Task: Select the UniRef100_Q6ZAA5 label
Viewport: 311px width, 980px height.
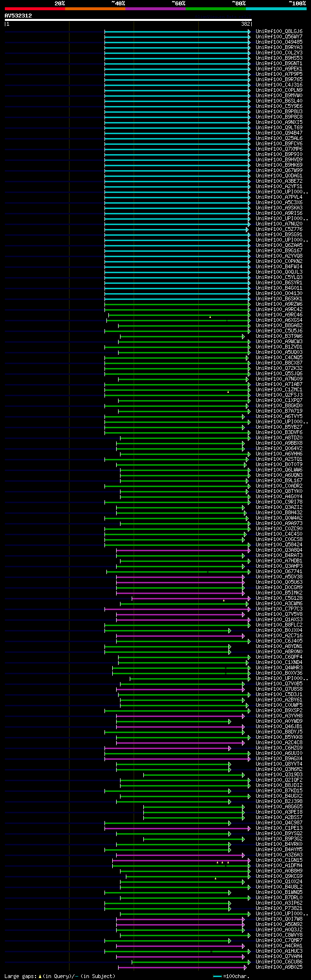Action: click(x=279, y=245)
